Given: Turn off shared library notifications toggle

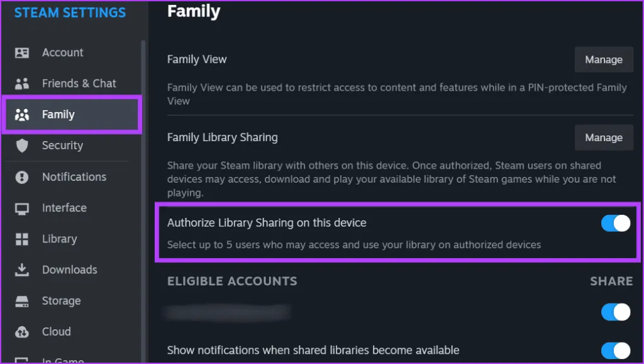Looking at the screenshot, I should click(x=615, y=350).
